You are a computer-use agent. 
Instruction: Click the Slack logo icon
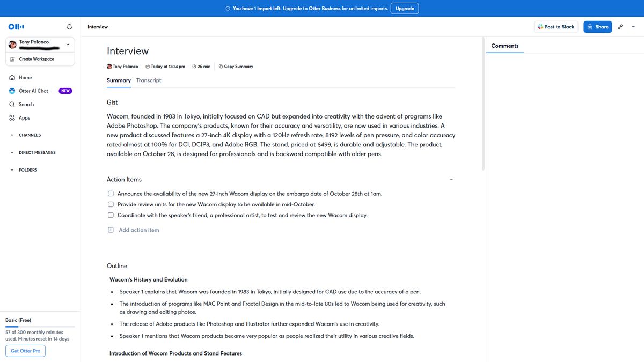(x=540, y=27)
